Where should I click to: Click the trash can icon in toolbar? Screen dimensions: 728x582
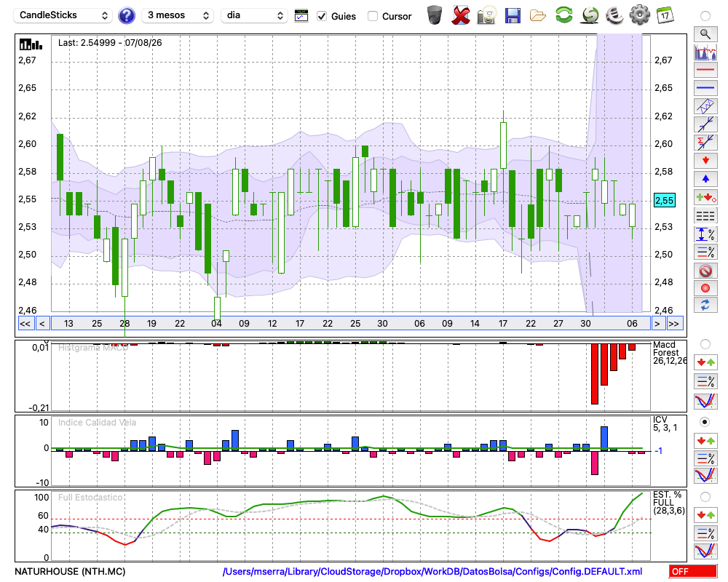[434, 15]
